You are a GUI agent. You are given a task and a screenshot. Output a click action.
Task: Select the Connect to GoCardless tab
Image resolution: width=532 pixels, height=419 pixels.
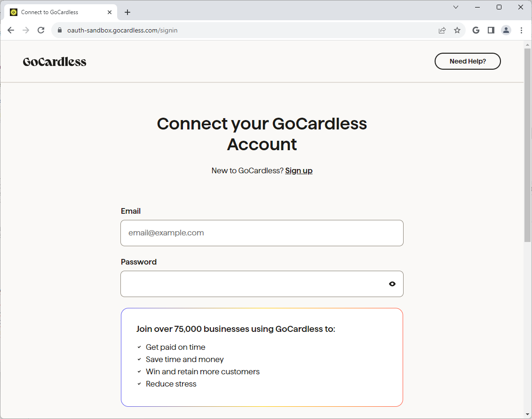click(56, 12)
